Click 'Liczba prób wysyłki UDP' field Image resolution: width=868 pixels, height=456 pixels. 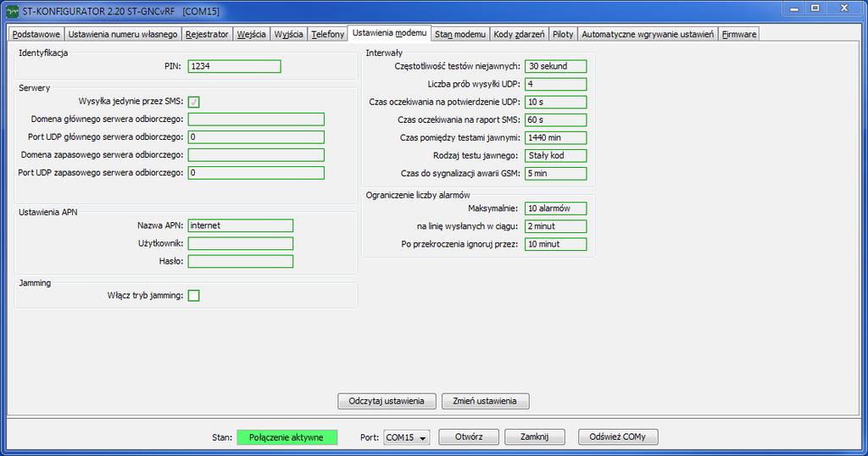tap(556, 84)
